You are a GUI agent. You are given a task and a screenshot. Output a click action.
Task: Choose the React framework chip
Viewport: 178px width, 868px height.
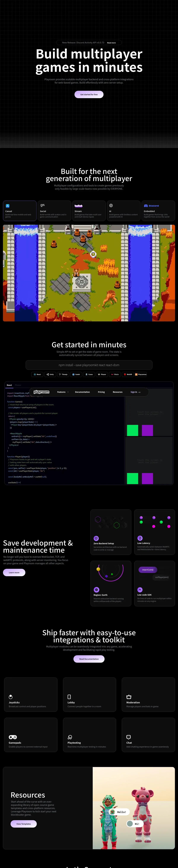click(37, 374)
